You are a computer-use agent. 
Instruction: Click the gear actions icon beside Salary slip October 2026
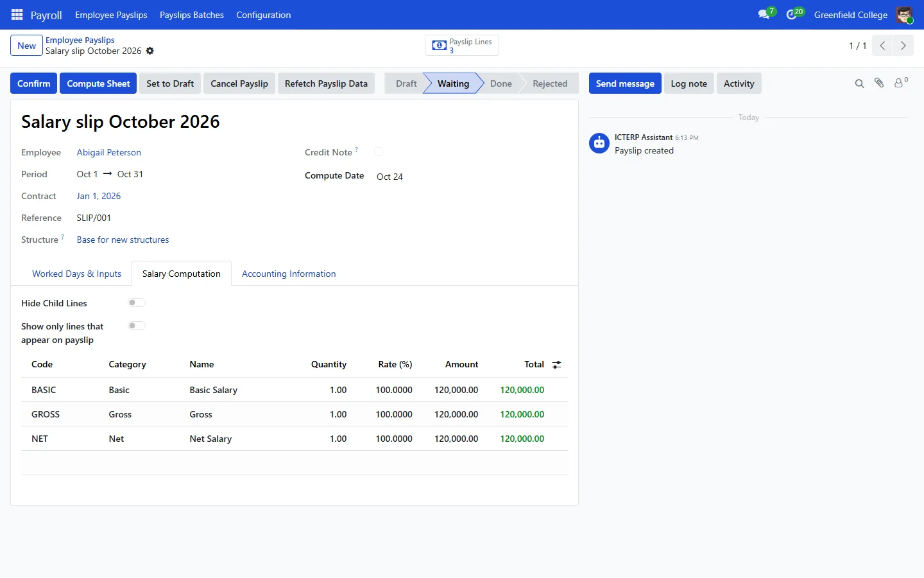[150, 51]
